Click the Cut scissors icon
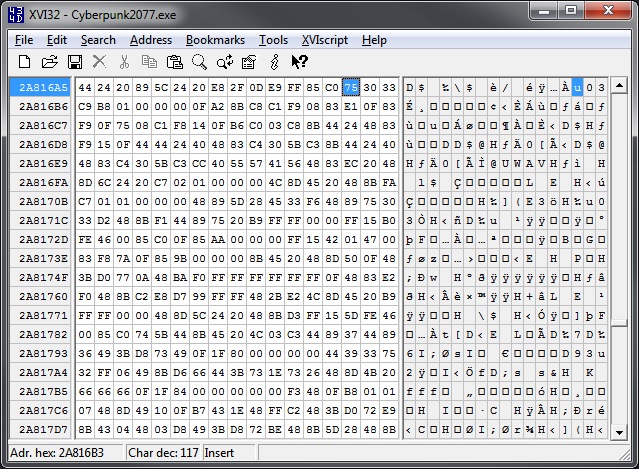 [x=124, y=62]
